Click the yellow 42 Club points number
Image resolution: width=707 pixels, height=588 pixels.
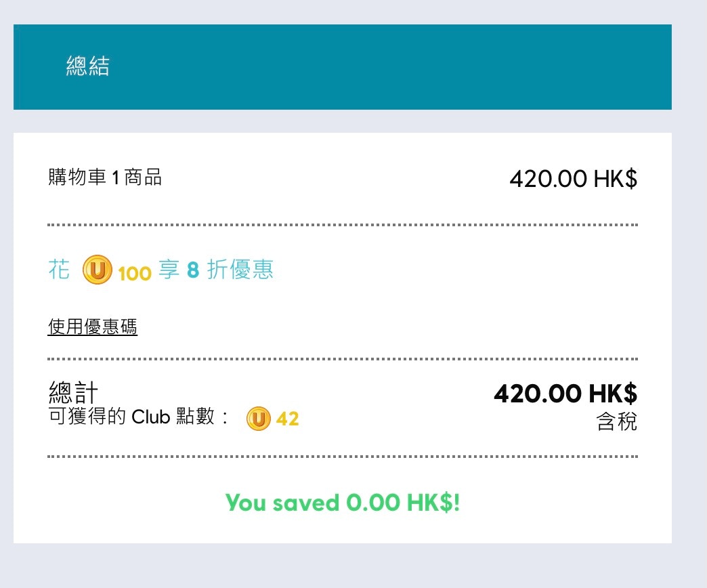point(288,419)
